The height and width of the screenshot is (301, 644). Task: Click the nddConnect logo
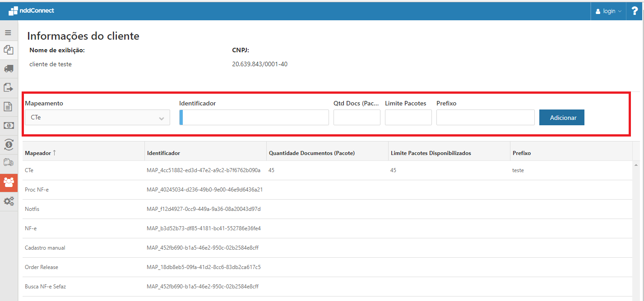(31, 10)
